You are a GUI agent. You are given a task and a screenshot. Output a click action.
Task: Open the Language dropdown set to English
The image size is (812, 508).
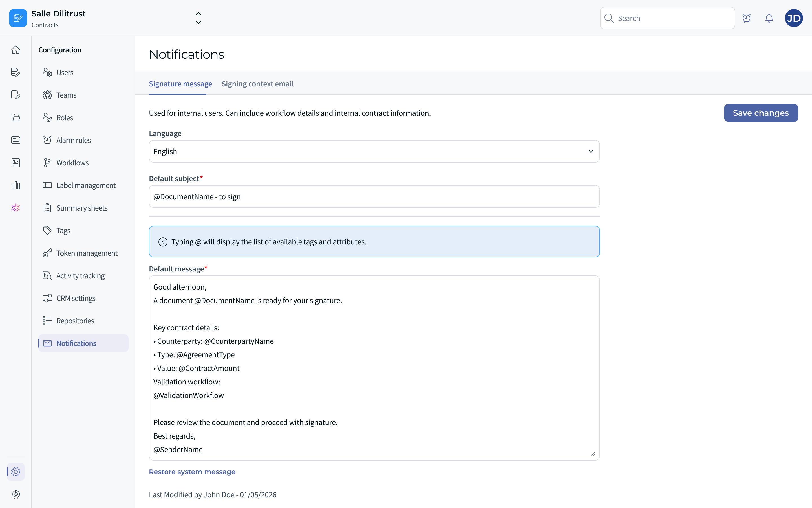(x=374, y=151)
